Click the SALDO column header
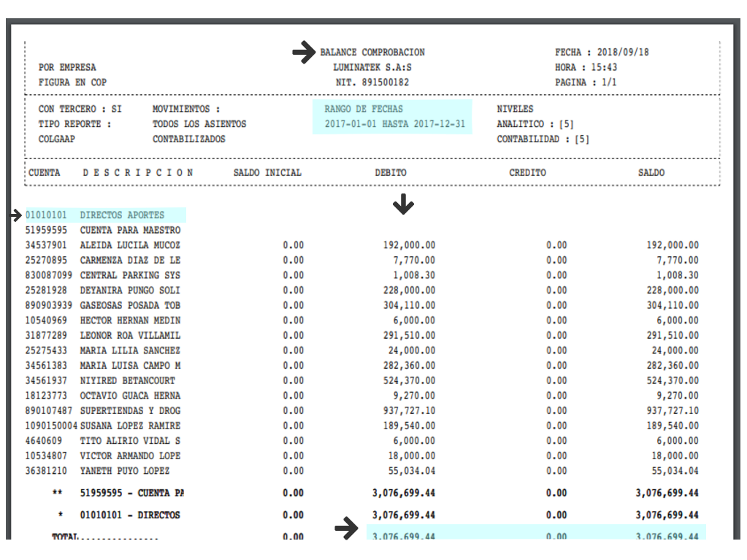The image size is (747, 560). [651, 173]
